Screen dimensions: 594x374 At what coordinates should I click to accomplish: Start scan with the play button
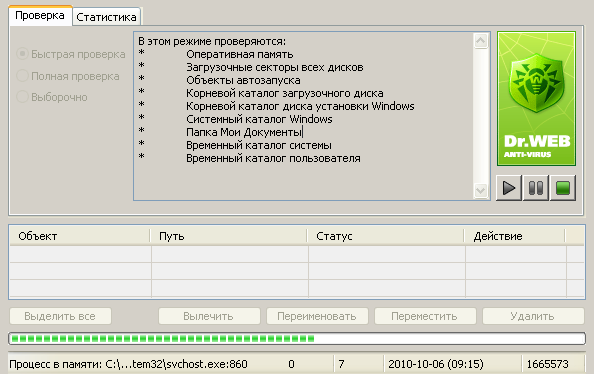[x=509, y=188]
